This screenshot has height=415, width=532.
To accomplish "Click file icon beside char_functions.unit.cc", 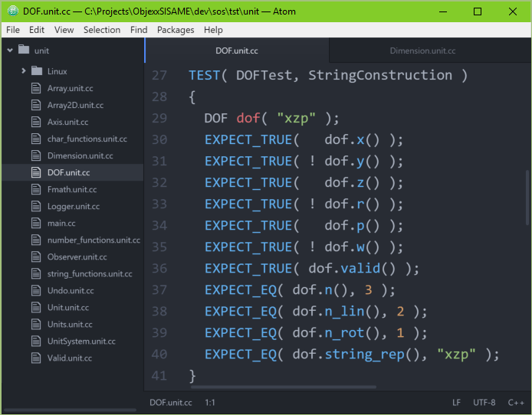I will tap(36, 139).
